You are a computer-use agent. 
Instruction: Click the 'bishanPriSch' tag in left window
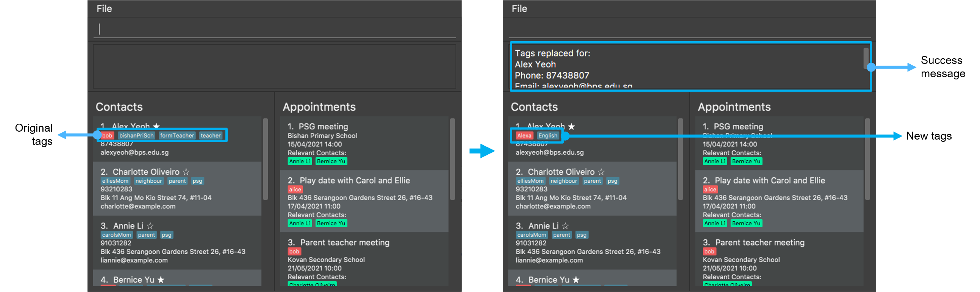136,135
